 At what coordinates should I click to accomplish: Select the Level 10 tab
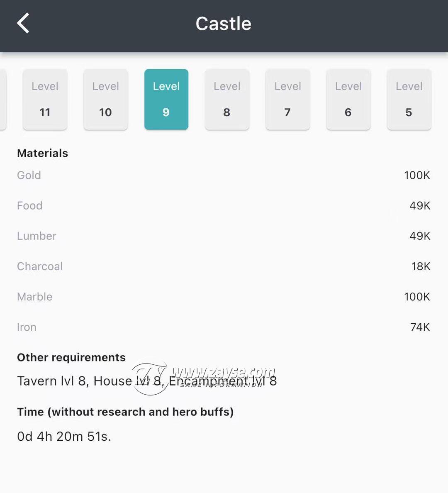point(106,99)
